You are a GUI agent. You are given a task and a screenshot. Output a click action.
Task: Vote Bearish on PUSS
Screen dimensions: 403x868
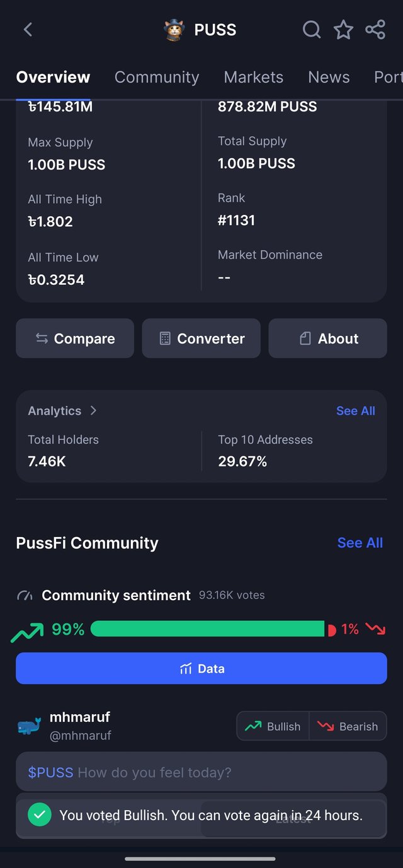[348, 726]
